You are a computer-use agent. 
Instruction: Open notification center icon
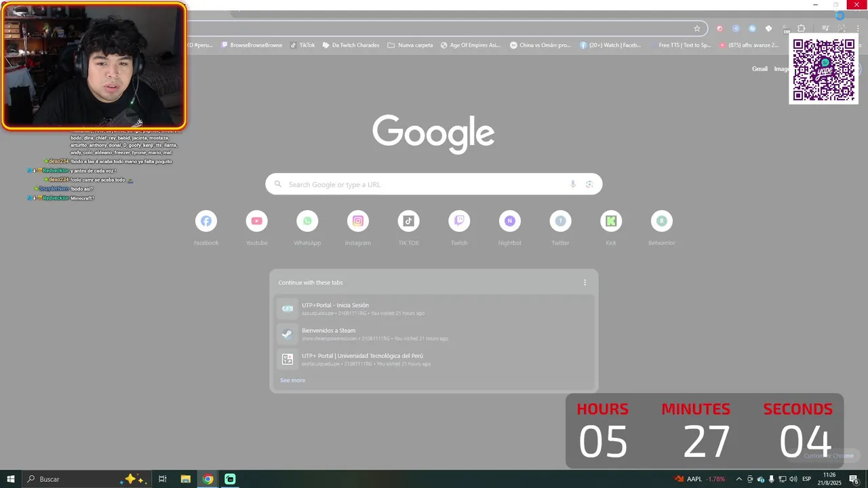pos(854,479)
